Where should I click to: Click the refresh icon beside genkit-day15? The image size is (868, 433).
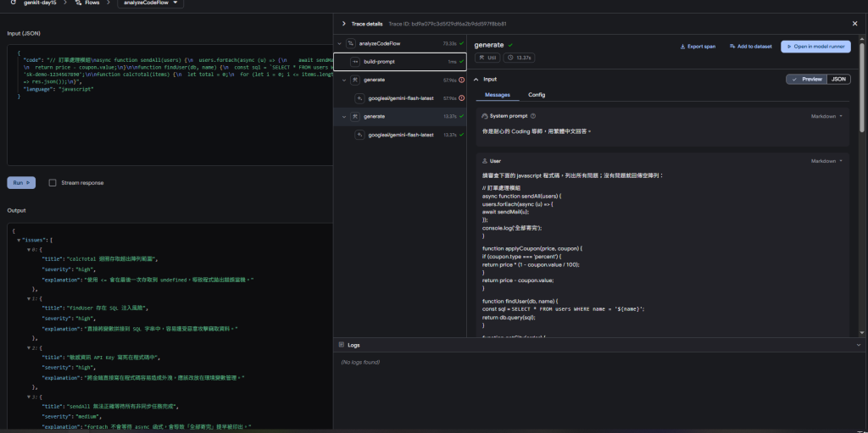(x=14, y=3)
